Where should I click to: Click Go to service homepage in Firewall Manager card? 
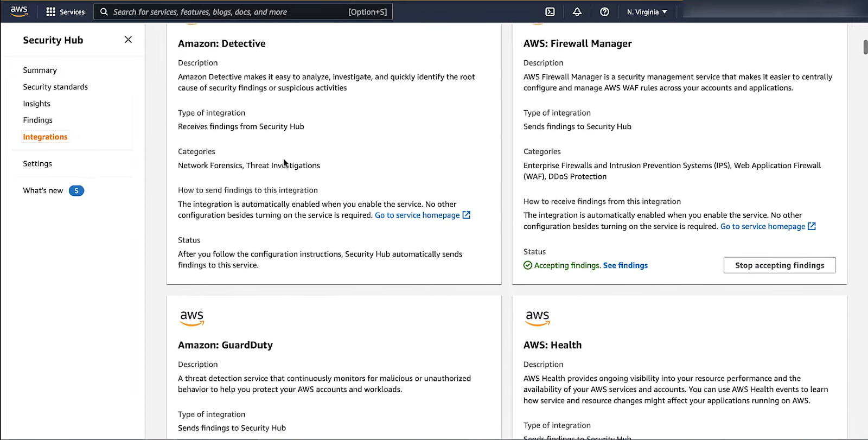(x=763, y=226)
